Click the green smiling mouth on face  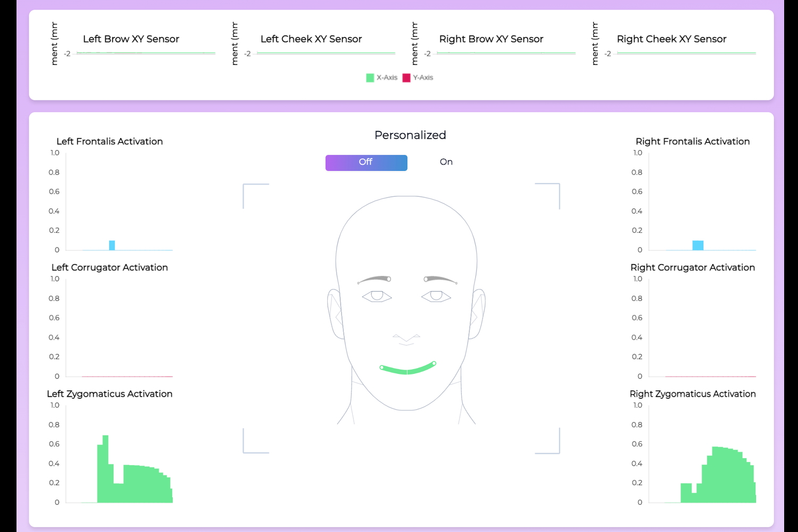[407, 370]
